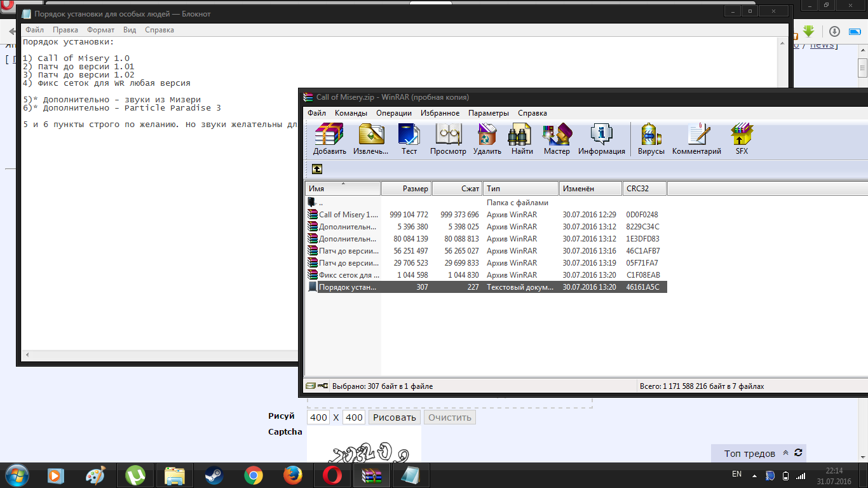Viewport: 868px width, 488px height.
Task: Open the Найти (Find) binoculars tool
Action: point(522,139)
